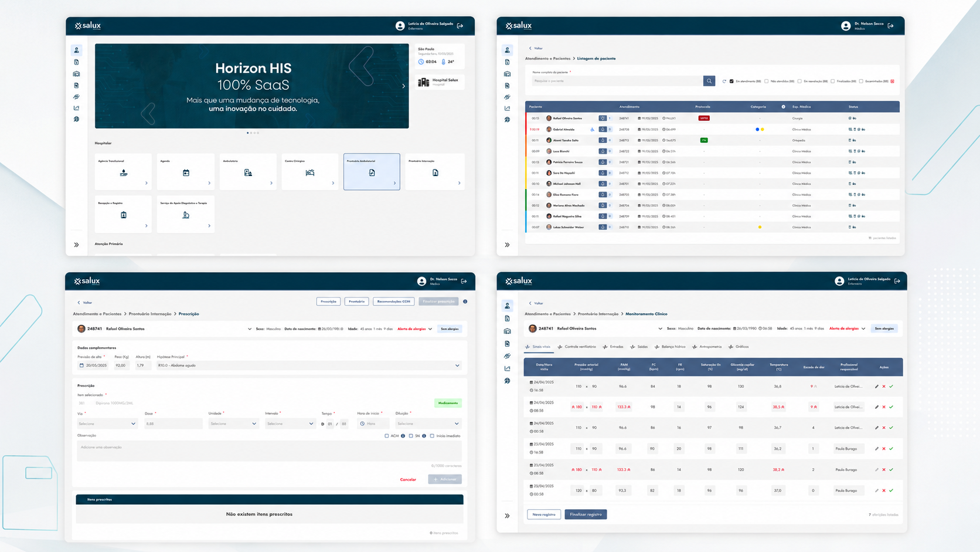Viewport: 980px width, 552px height.
Task: Click the refresh icon beside patient search
Action: pos(724,82)
